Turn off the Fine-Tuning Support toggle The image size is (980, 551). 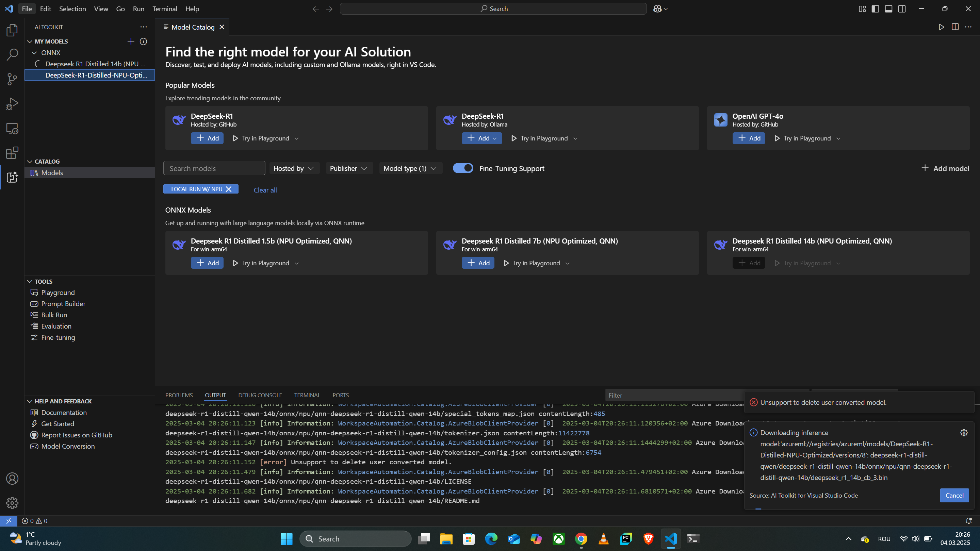click(463, 168)
